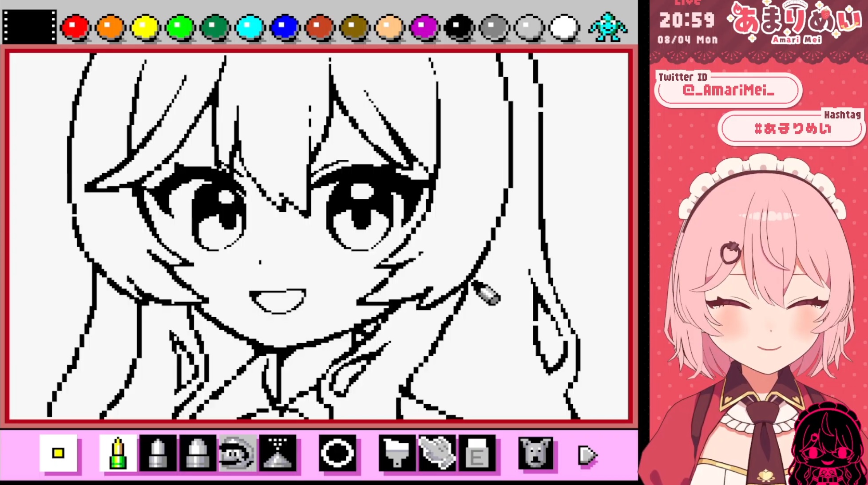Choose the Mario stamp tool
The width and height of the screenshot is (868, 485).
pyautogui.click(x=237, y=453)
